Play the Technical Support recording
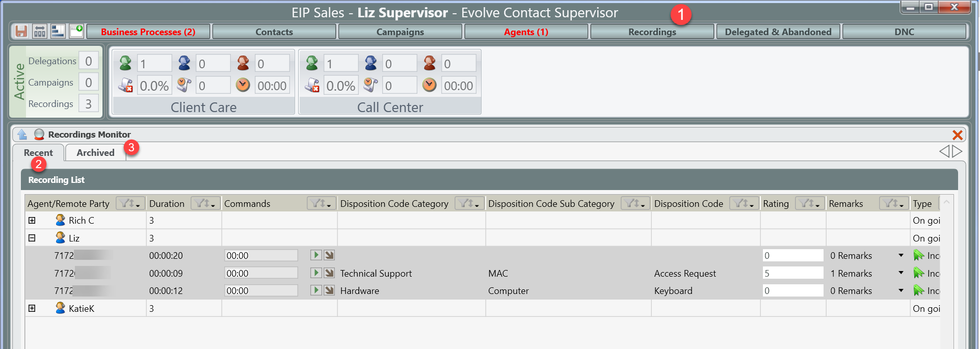This screenshot has height=349, width=980. click(316, 273)
